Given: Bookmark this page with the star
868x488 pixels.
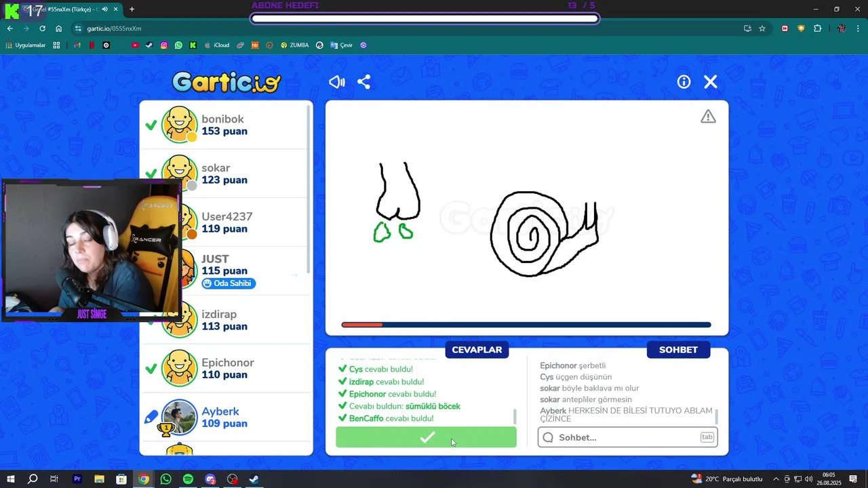Looking at the screenshot, I should pos(762,28).
